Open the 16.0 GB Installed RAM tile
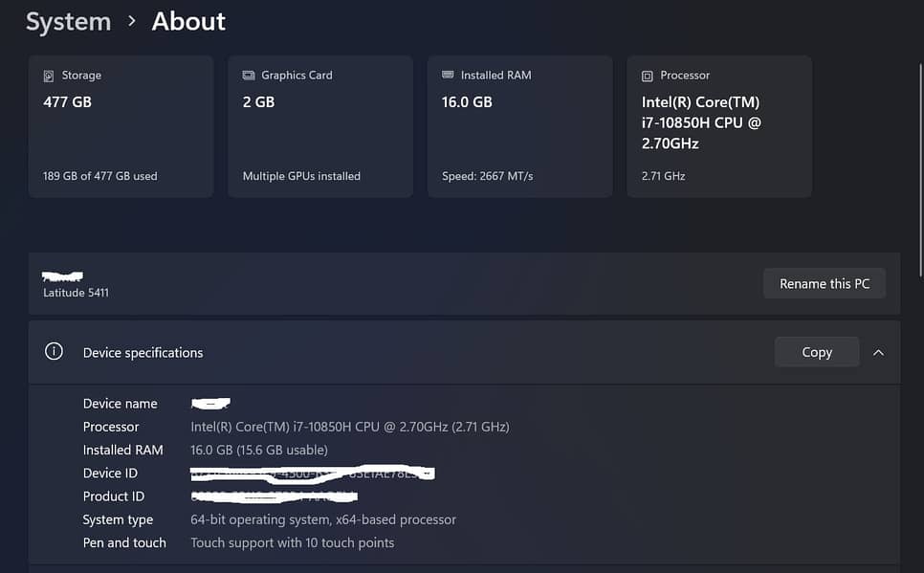The width and height of the screenshot is (924, 573). point(519,126)
